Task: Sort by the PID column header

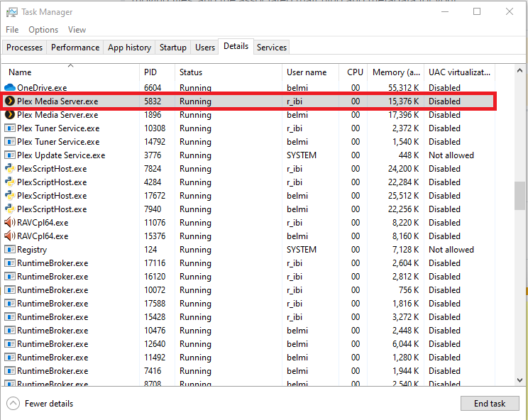Action: click(158, 72)
